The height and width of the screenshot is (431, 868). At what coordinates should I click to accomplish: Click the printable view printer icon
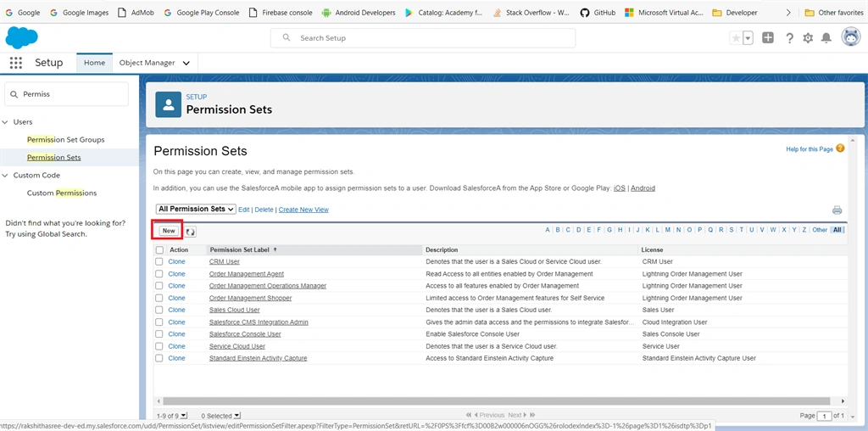(837, 210)
